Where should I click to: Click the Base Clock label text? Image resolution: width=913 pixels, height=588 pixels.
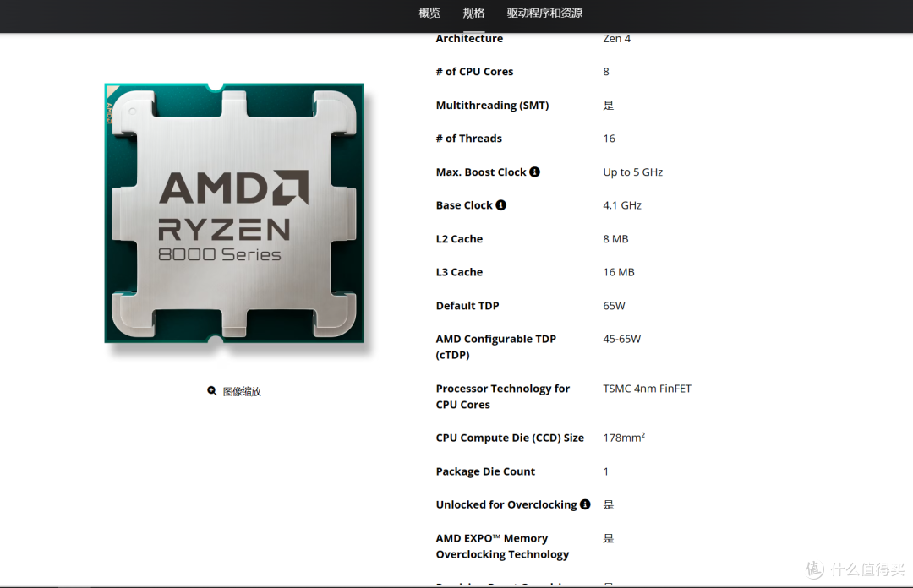(464, 205)
